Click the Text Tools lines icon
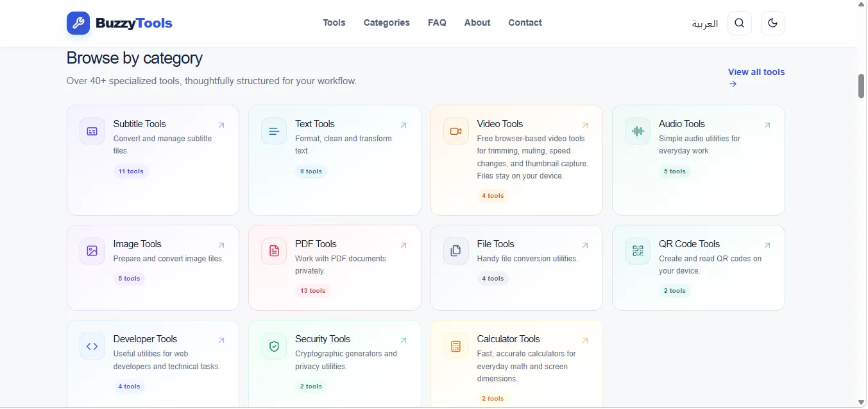Screen dimensions: 868x409 click(x=274, y=131)
